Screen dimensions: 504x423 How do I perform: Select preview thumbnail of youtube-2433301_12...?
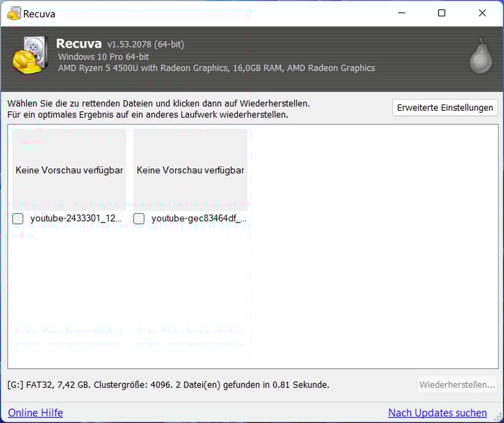(69, 170)
